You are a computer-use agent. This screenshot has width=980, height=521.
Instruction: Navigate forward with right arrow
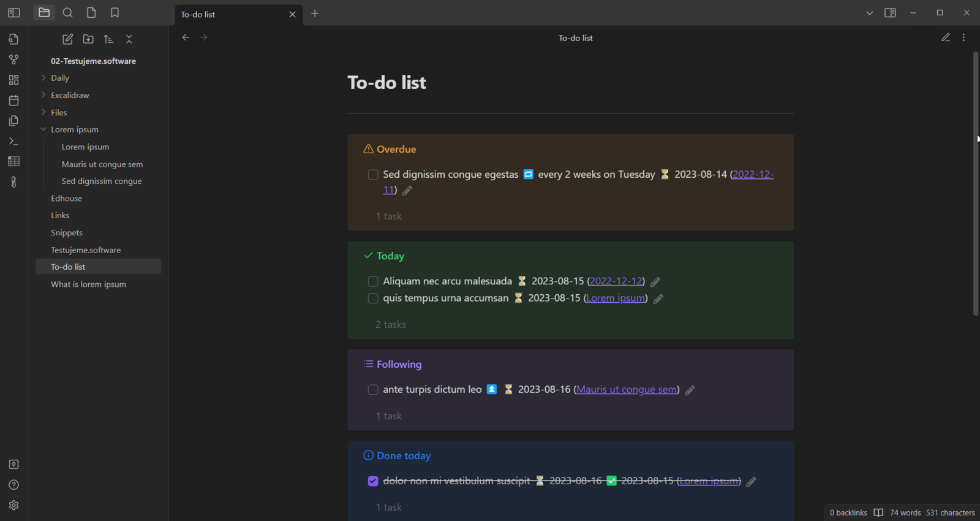204,37
